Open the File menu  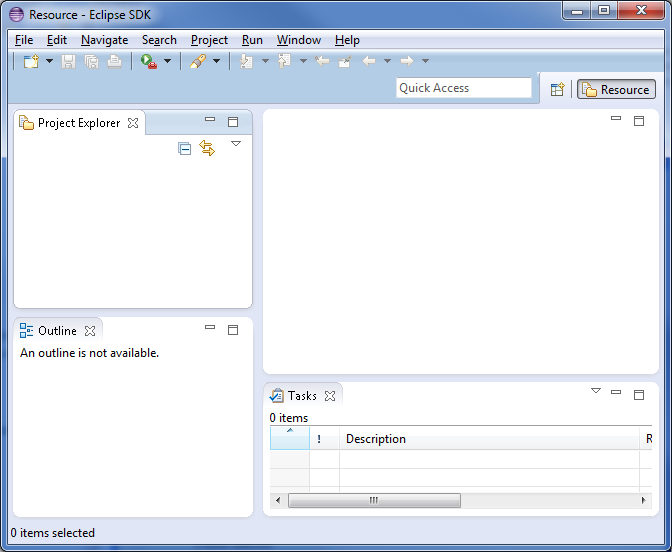[24, 40]
